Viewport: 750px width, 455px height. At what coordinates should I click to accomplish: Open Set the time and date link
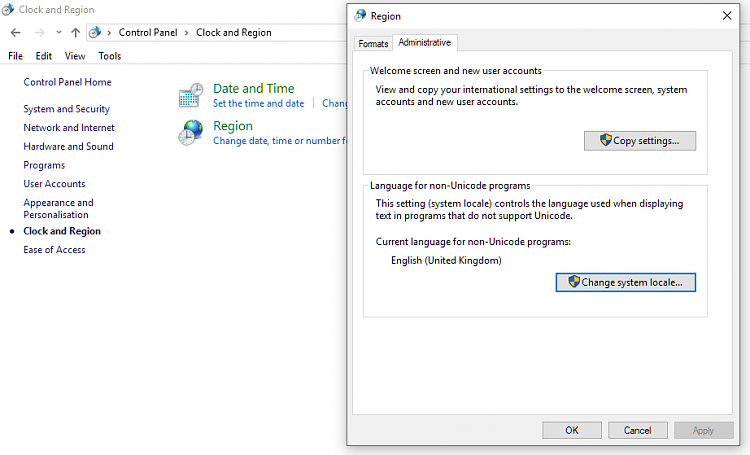(258, 103)
